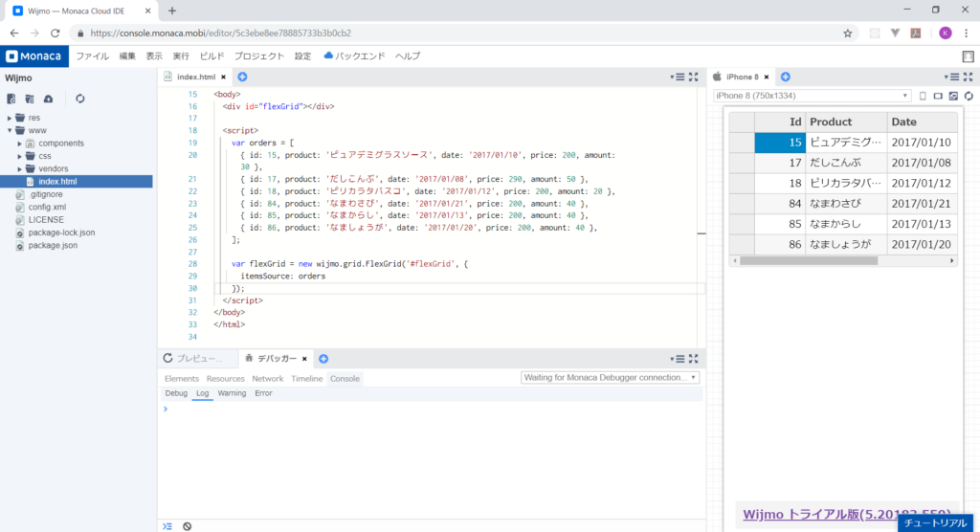Screen dimensions: 980x532
Task: Open the editor pane options menu icon
Action: point(678,77)
